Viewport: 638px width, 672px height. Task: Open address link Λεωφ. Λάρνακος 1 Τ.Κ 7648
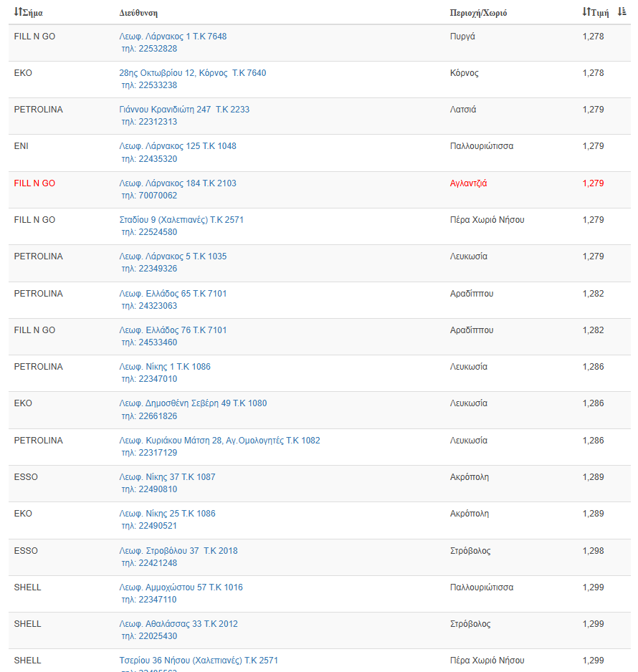tap(173, 37)
